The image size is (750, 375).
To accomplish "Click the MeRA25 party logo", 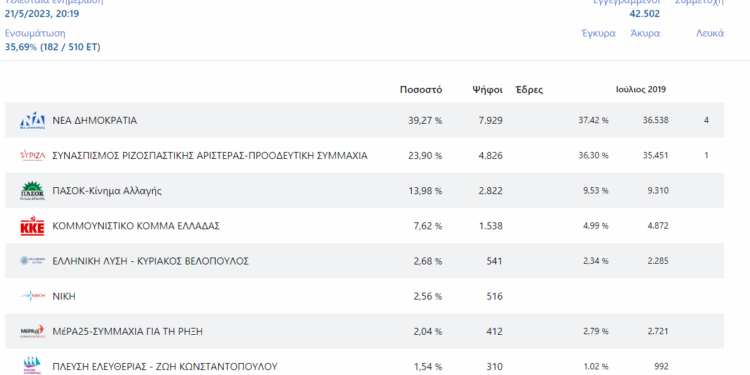I will tap(32, 331).
